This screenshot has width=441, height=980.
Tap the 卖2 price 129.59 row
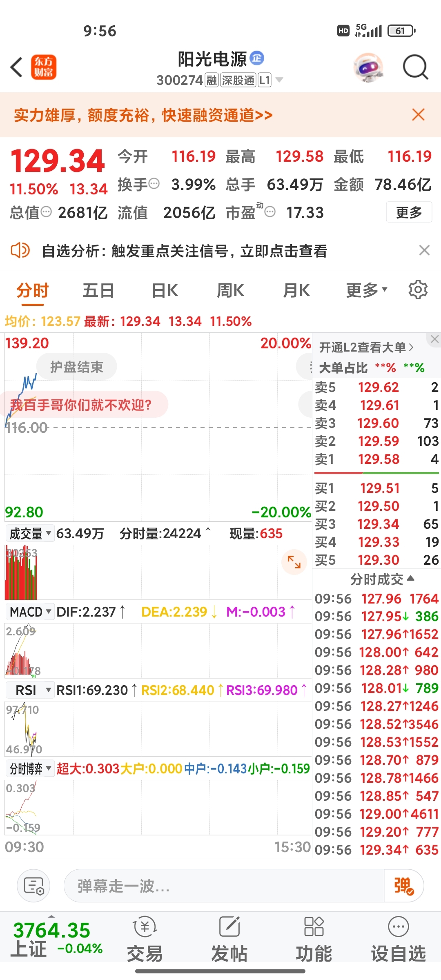(x=376, y=441)
